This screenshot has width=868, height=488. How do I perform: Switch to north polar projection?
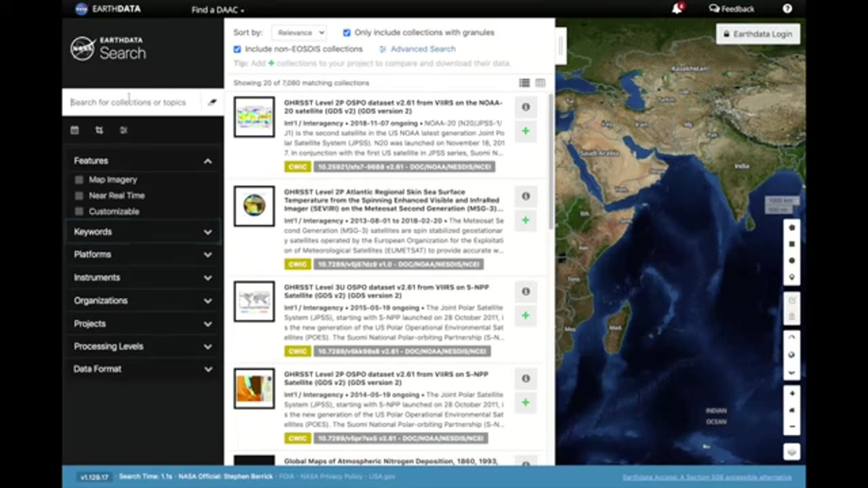791,338
